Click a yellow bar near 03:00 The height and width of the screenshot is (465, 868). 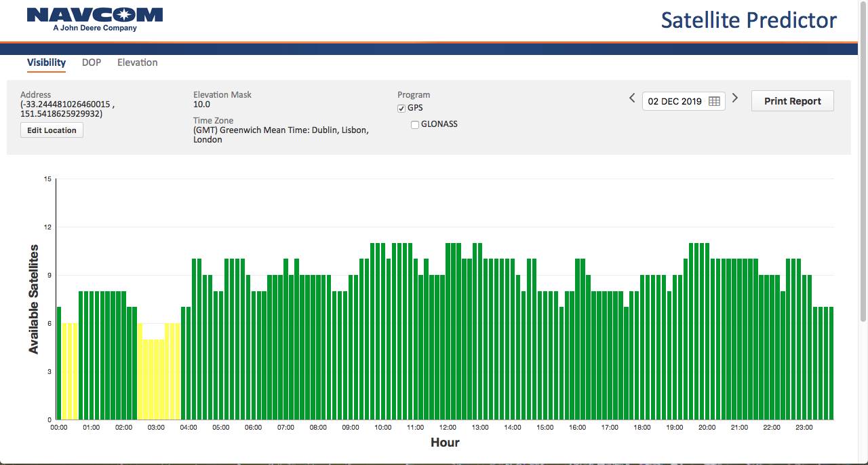point(156,380)
